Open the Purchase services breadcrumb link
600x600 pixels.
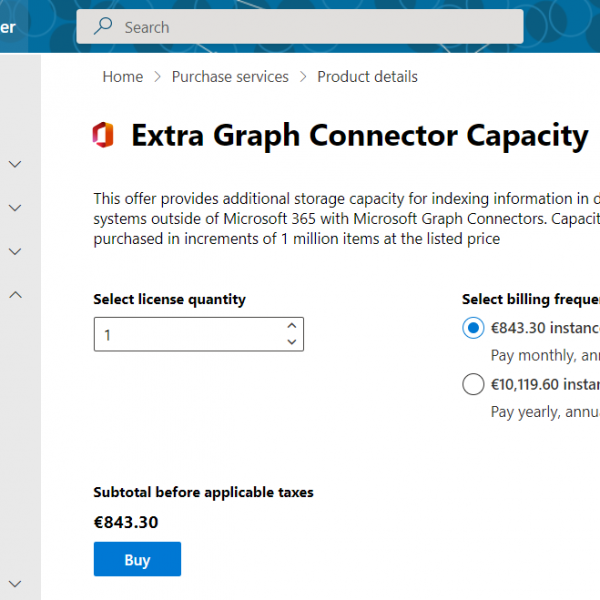tap(230, 77)
